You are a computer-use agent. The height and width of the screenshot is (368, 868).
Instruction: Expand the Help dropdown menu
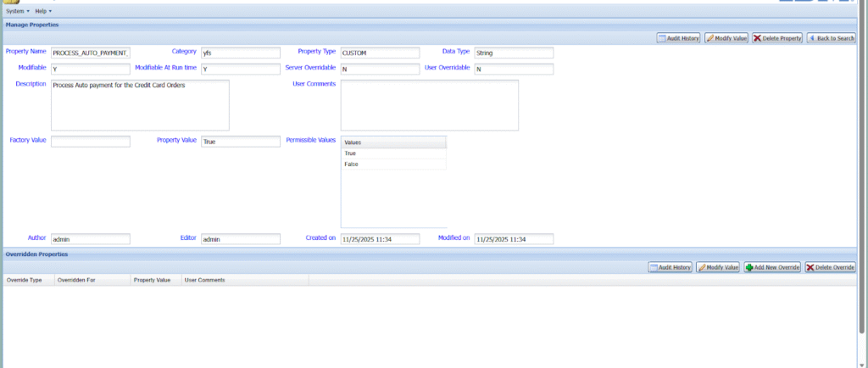[x=43, y=11]
